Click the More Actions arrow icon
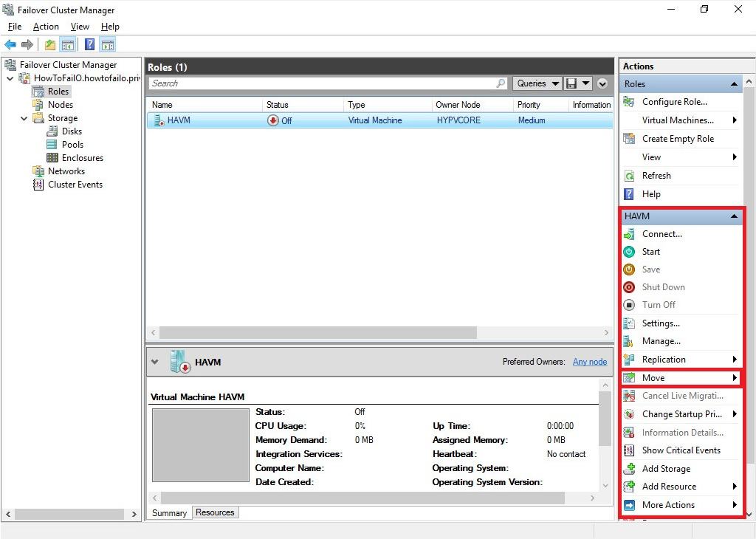 click(629, 505)
